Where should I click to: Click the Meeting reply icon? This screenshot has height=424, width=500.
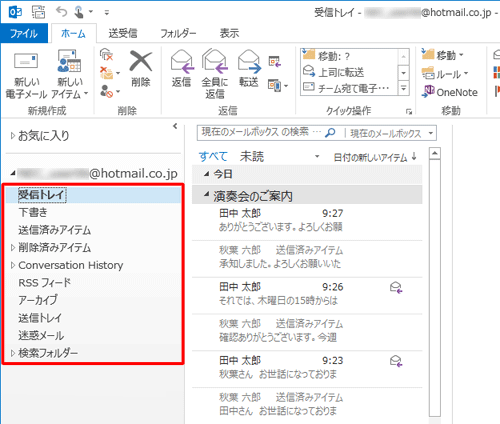(x=275, y=61)
